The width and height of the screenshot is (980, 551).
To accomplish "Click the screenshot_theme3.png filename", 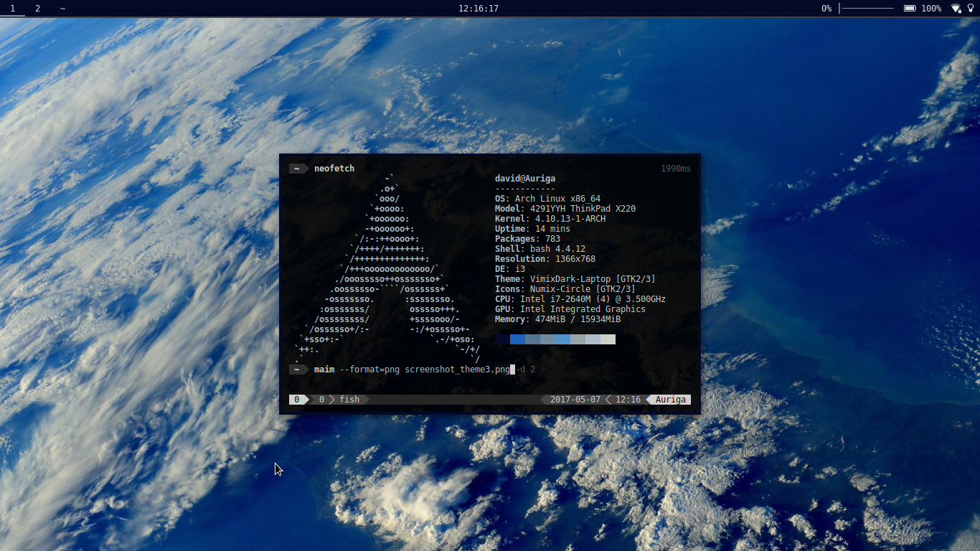I will 457,369.
